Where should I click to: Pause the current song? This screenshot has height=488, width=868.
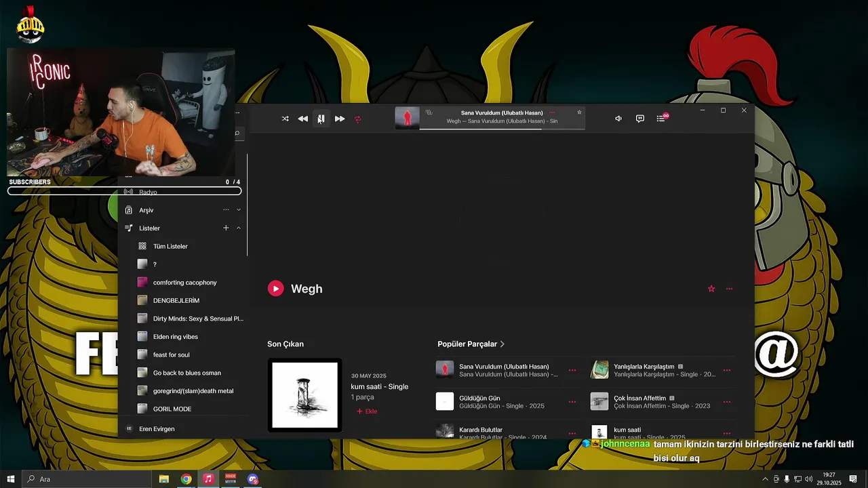(321, 119)
